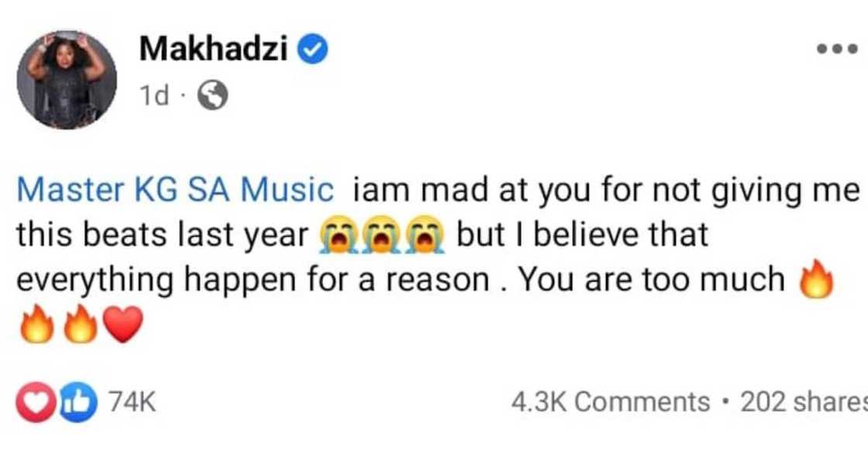868x456 pixels.
Task: Click the third crying emoji
Action: click(x=428, y=234)
